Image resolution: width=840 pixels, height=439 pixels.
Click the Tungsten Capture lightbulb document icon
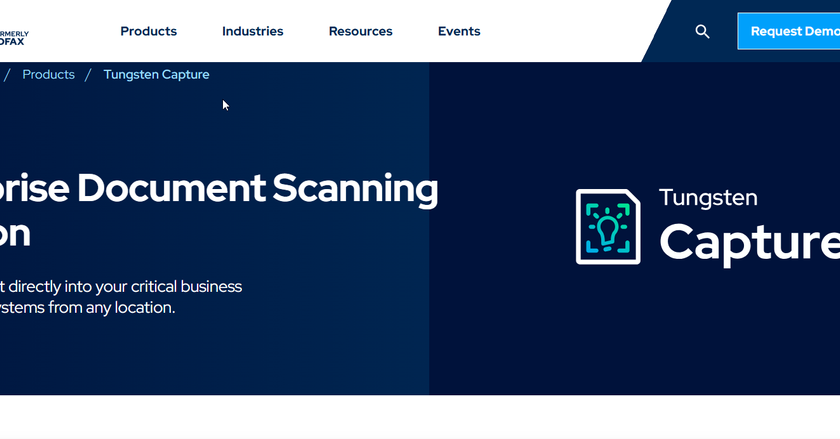607,227
